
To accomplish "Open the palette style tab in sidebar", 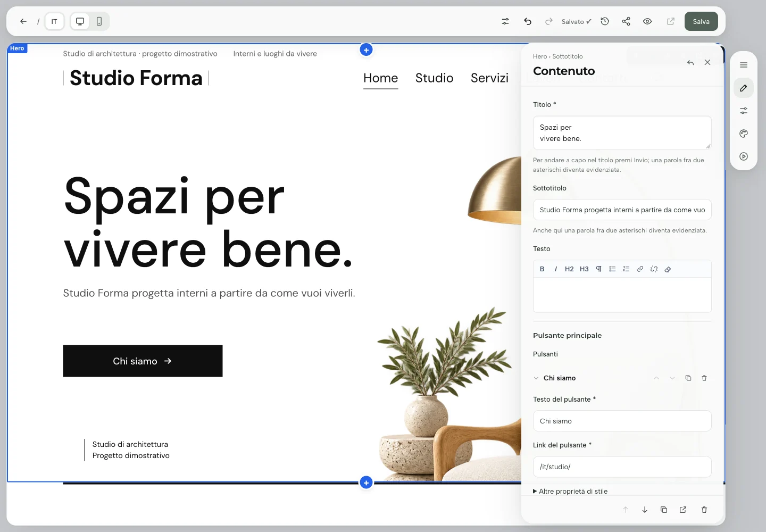I will (744, 134).
